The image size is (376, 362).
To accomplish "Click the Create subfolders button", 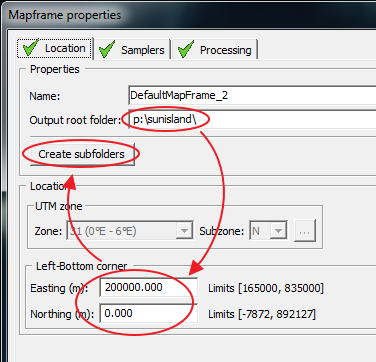I will [x=82, y=154].
